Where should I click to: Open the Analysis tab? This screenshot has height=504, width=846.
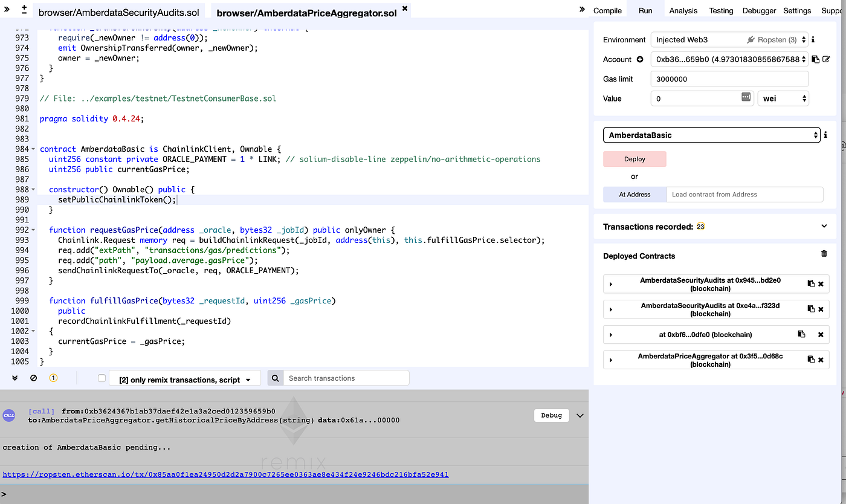(x=683, y=10)
